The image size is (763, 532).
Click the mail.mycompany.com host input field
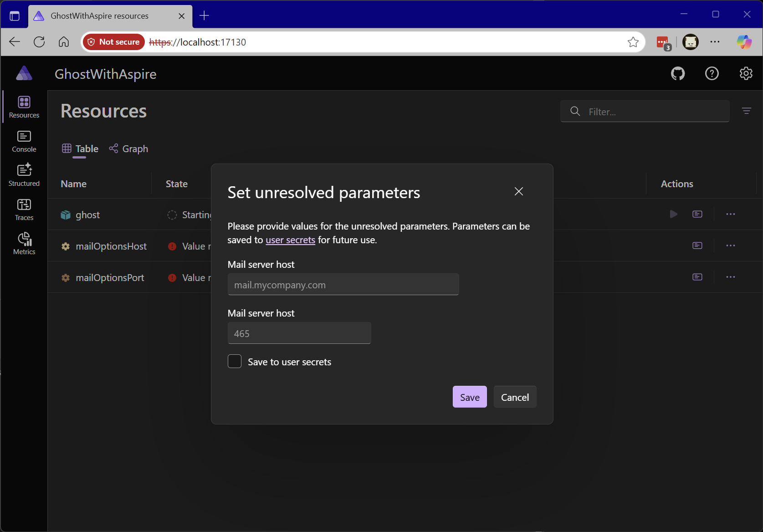343,285
